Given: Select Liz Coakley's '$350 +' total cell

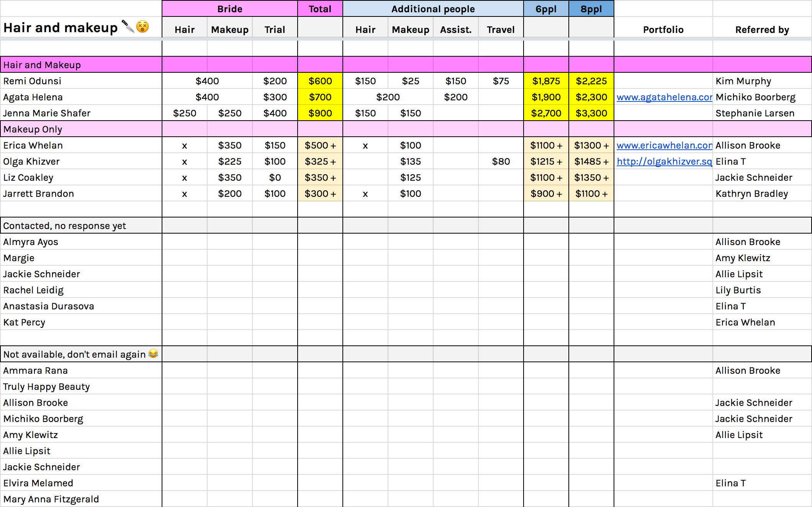Looking at the screenshot, I should pos(320,178).
